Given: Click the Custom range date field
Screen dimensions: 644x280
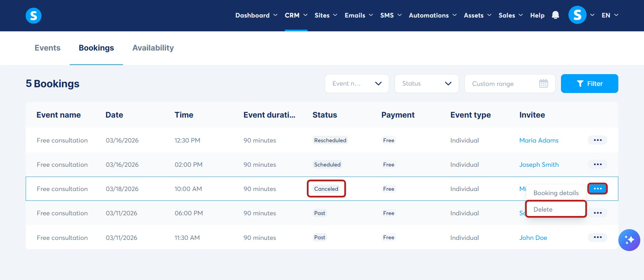Looking at the screenshot, I should tap(510, 84).
